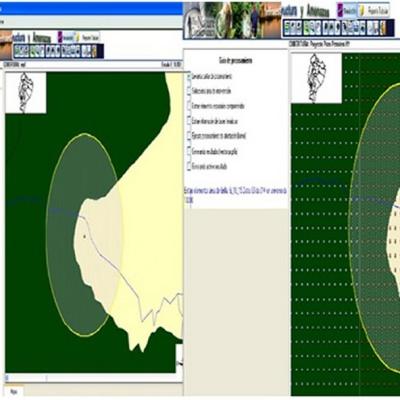The image size is (400, 400).
Task: Click the purple icon in the left window header
Action: click(60, 37)
